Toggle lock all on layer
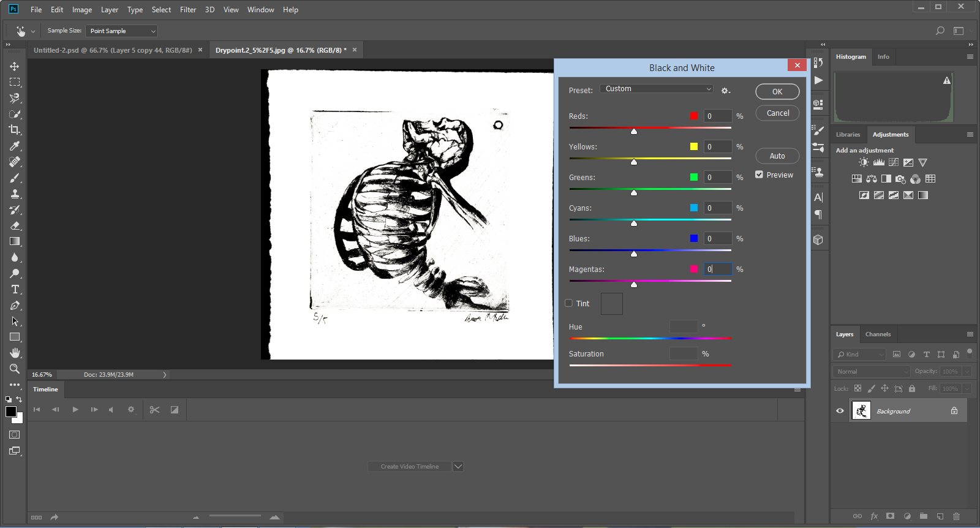980x528 pixels. pos(912,388)
